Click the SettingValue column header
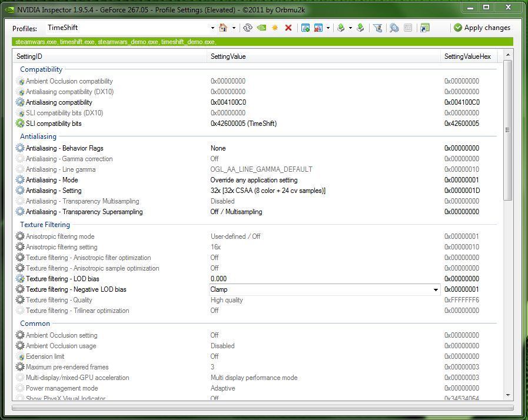528x420 pixels. click(324, 56)
